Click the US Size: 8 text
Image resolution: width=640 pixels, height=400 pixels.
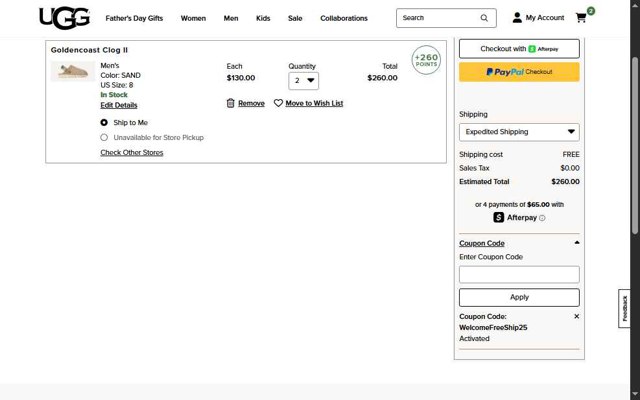pyautogui.click(x=117, y=85)
